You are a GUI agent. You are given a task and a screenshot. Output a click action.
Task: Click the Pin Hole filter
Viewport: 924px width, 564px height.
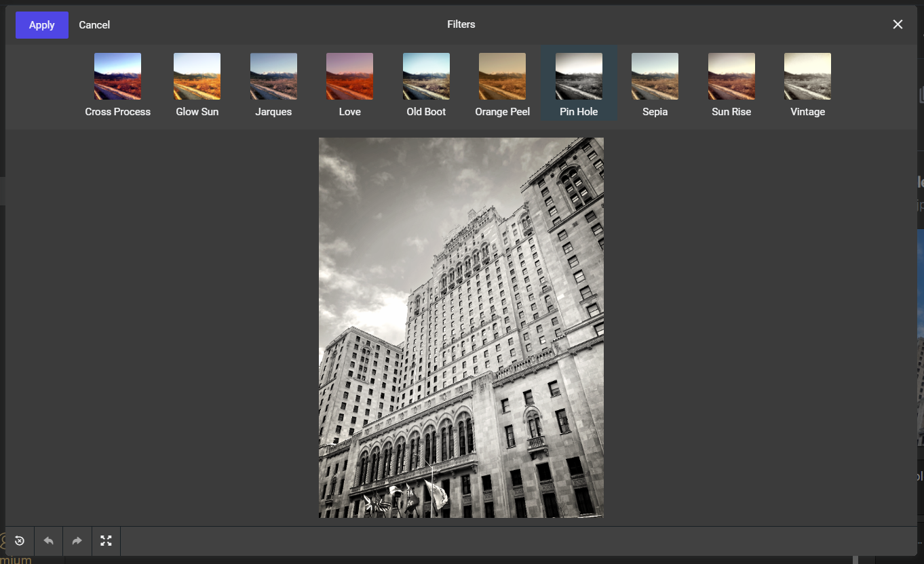point(579,85)
